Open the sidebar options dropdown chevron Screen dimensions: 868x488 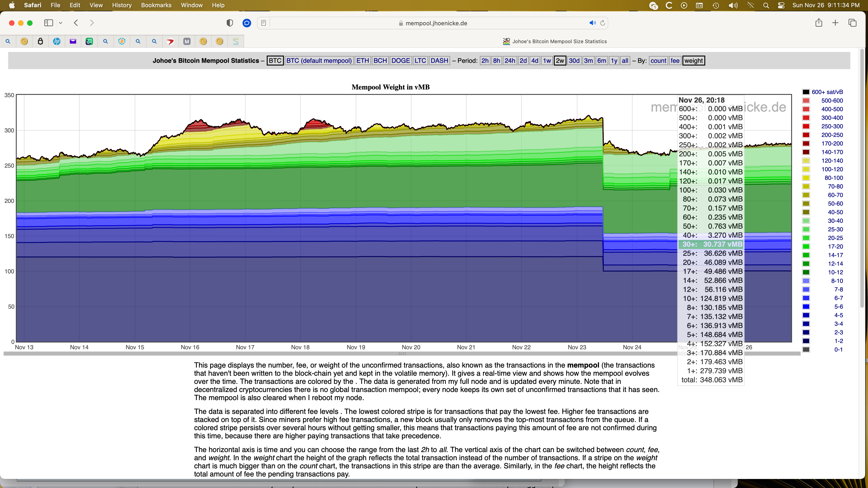pyautogui.click(x=61, y=23)
